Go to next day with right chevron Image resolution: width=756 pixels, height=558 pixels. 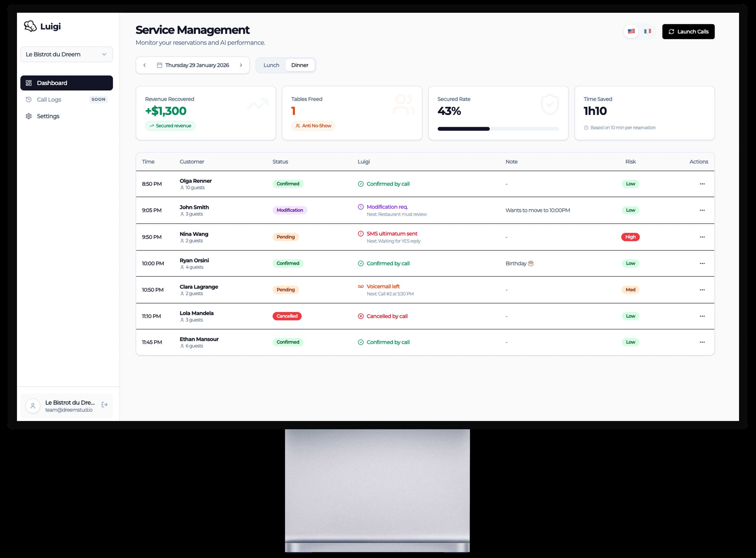(x=241, y=65)
